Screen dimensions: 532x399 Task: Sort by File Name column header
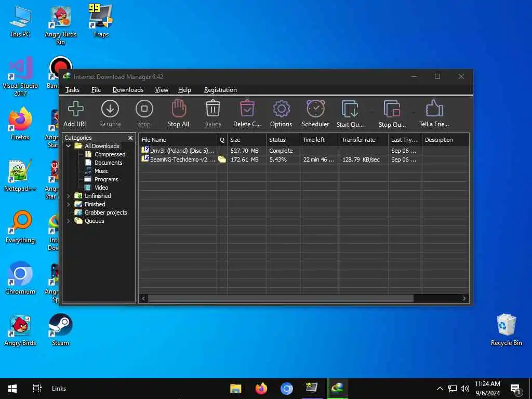pos(178,140)
